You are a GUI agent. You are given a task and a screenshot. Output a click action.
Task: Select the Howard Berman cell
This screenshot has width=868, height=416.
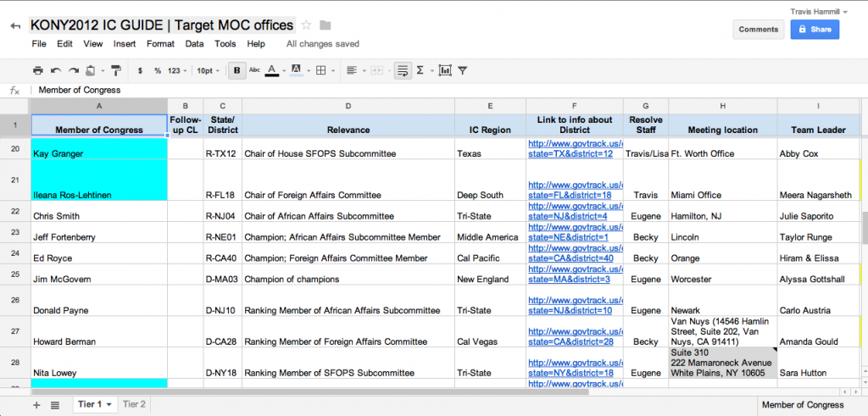(99, 331)
